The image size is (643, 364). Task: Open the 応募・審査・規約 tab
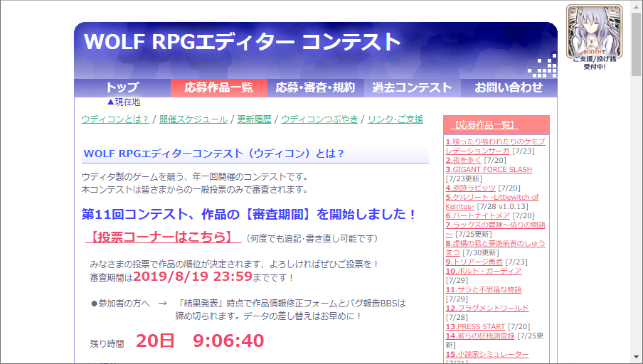click(x=315, y=87)
